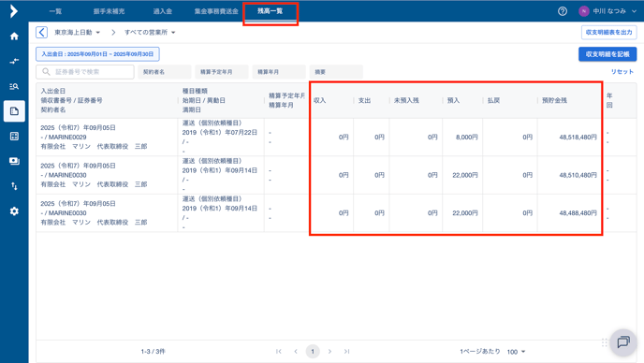Open the help question mark icon

pyautogui.click(x=563, y=11)
